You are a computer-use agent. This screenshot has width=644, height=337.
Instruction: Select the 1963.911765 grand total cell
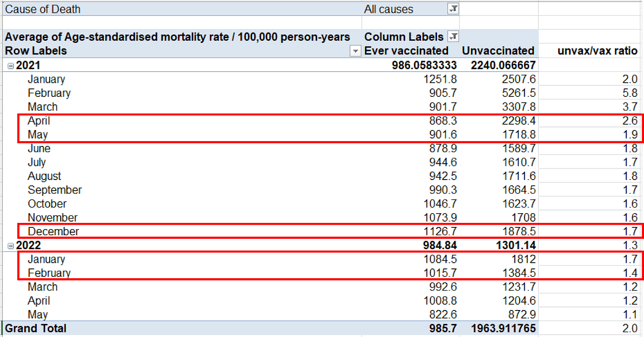pyautogui.click(x=503, y=329)
